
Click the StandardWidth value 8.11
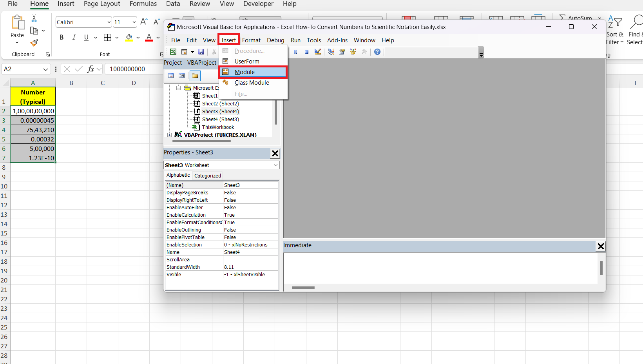250,267
